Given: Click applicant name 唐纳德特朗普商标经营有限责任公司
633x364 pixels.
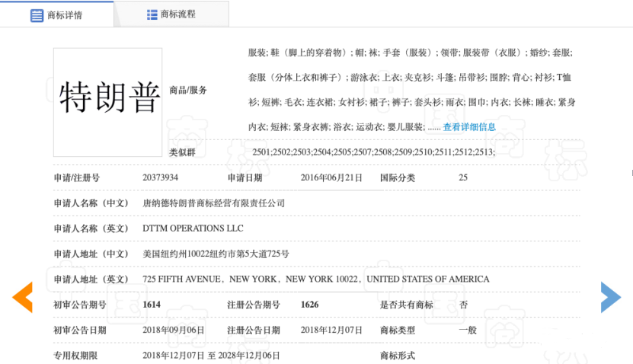Looking at the screenshot, I should point(213,203).
